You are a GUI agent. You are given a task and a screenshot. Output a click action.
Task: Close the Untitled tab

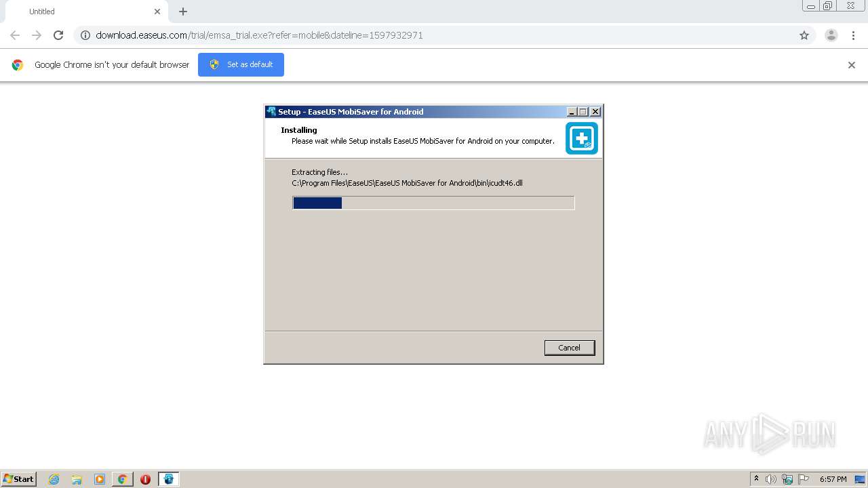click(157, 12)
